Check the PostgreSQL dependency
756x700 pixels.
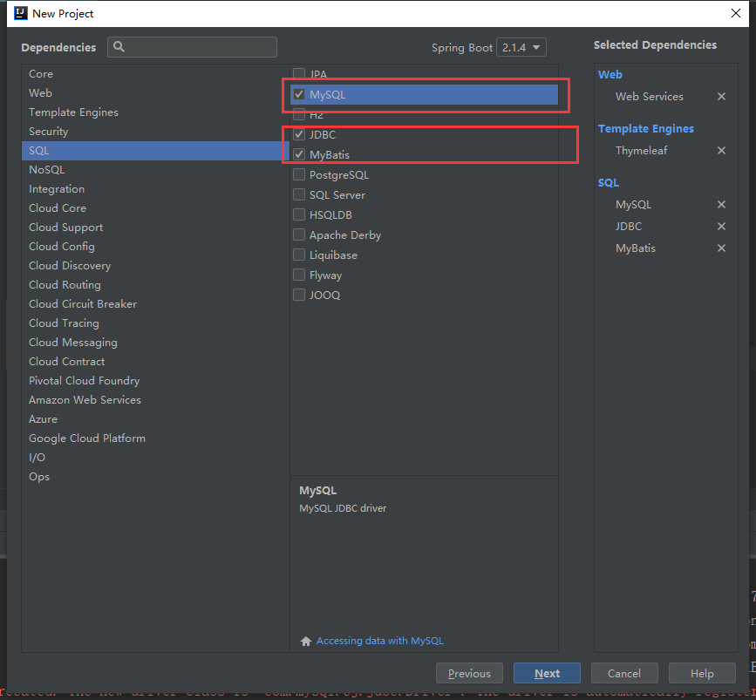pyautogui.click(x=299, y=174)
